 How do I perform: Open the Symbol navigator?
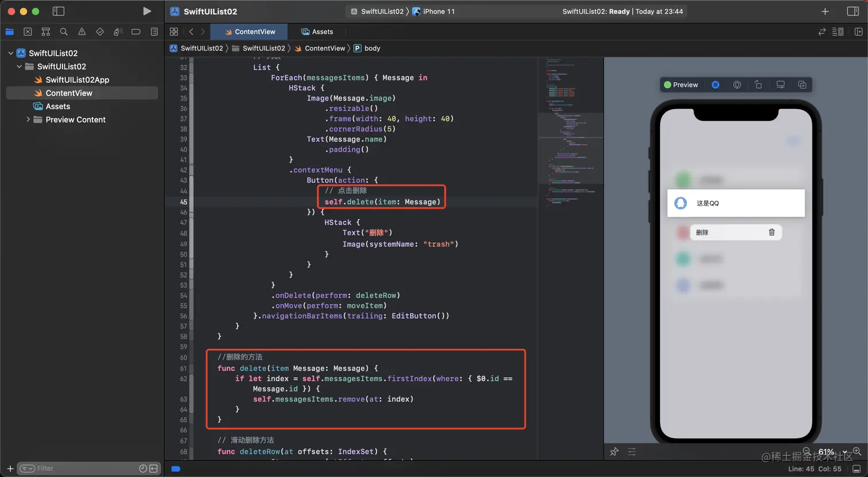tap(46, 32)
